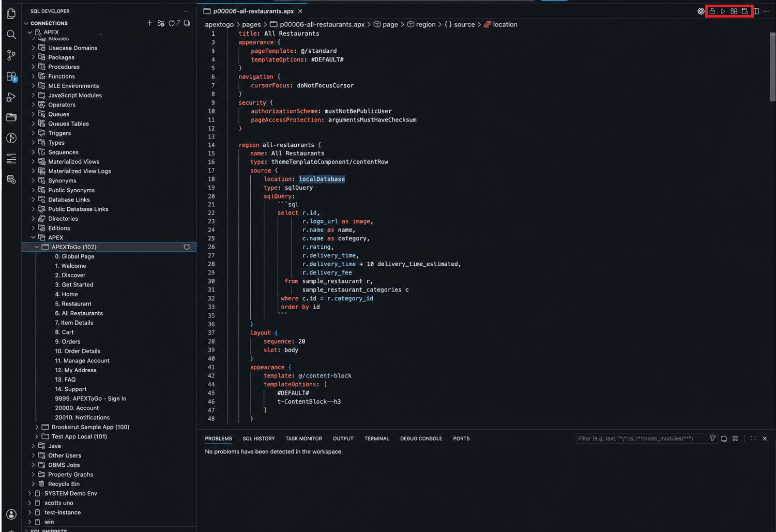The height and width of the screenshot is (532, 776).
Task: Click the view as table icon in panel
Action: pos(735,438)
